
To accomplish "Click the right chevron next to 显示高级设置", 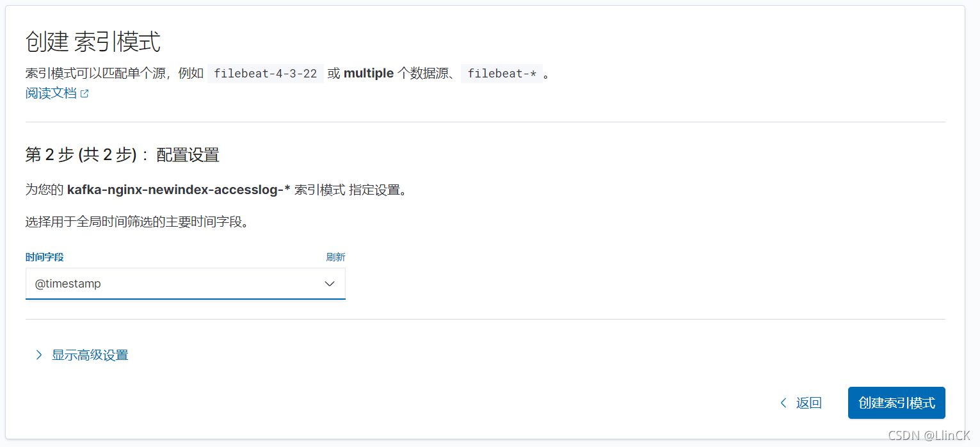I will [39, 355].
